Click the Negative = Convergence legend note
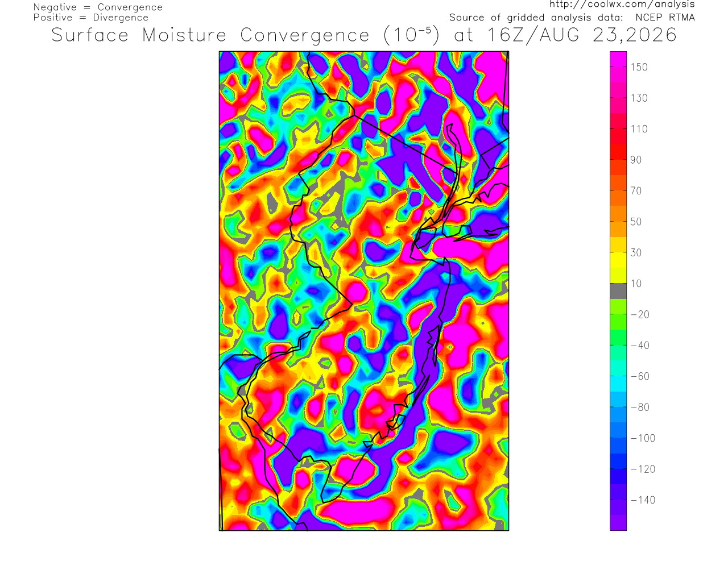The width and height of the screenshot is (728, 582). 98,7
